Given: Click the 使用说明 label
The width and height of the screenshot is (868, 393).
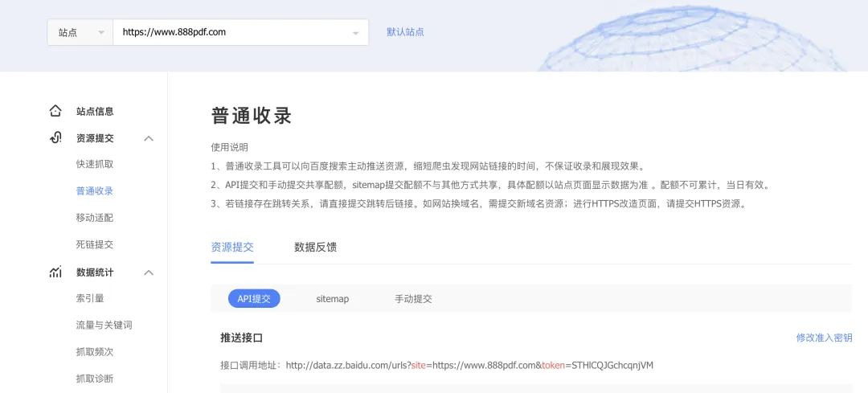Looking at the screenshot, I should 229,147.
